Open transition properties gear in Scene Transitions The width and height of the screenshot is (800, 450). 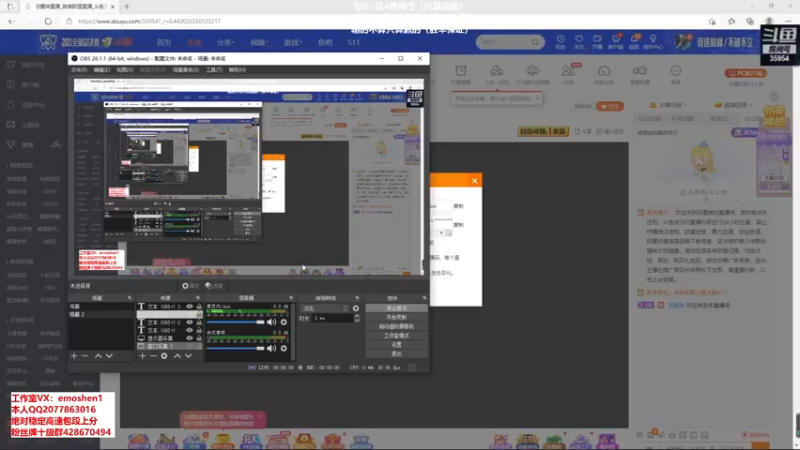point(356,308)
